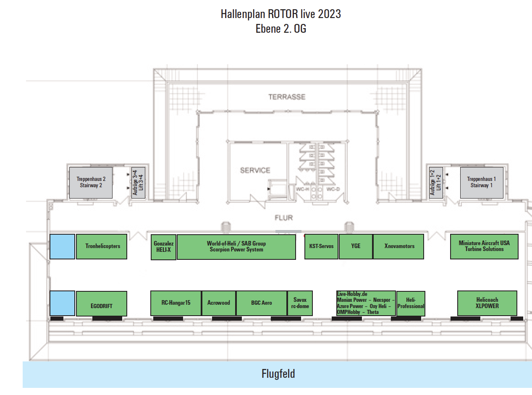Select the Heli-Professional booth

[x=411, y=303]
